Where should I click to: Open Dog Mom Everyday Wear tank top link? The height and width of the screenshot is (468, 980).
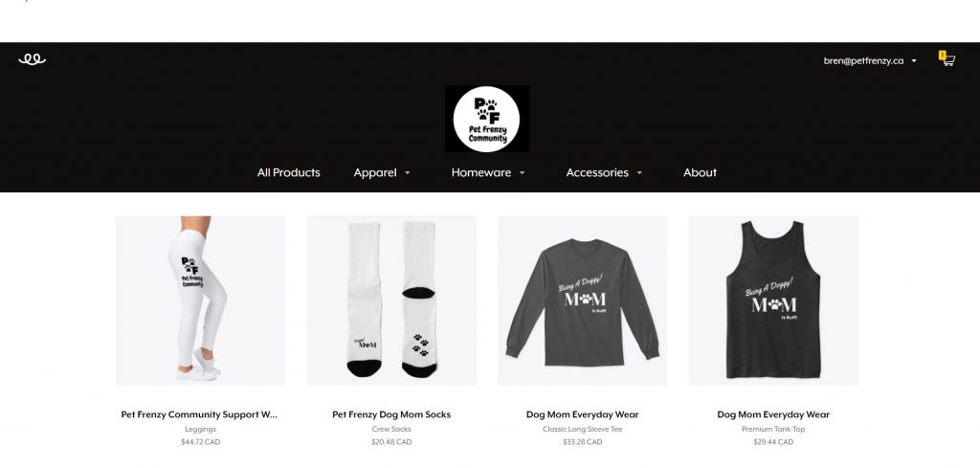(773, 414)
